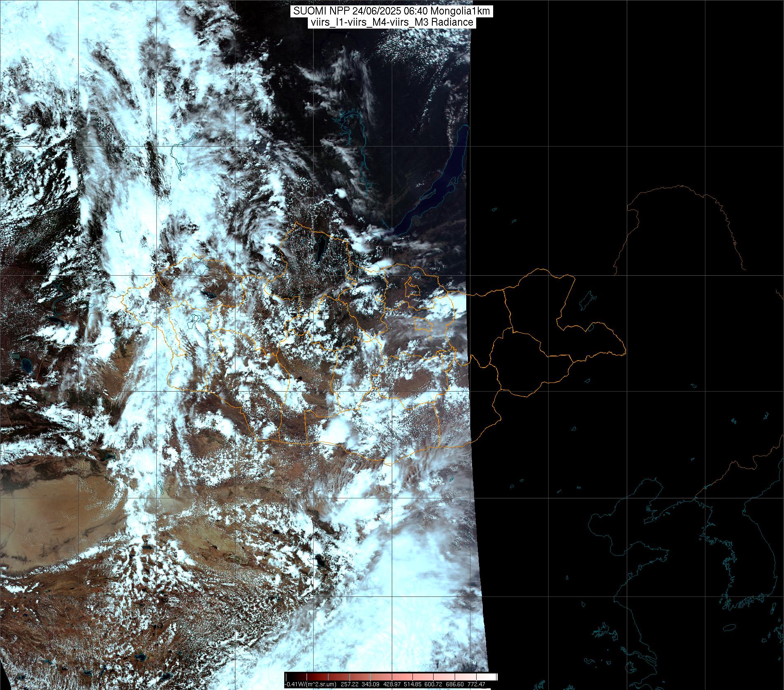
Task: Click the 772.47 colorbar value
Action: tap(476, 684)
